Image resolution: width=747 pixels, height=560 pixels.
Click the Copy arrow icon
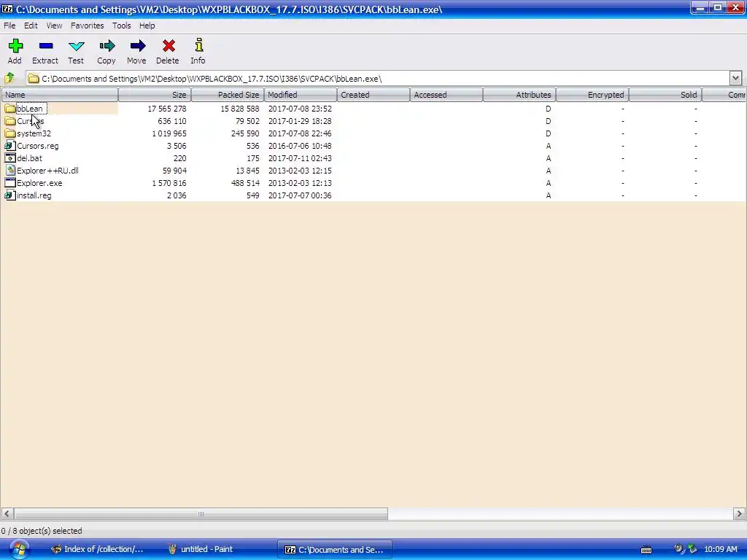point(107,46)
